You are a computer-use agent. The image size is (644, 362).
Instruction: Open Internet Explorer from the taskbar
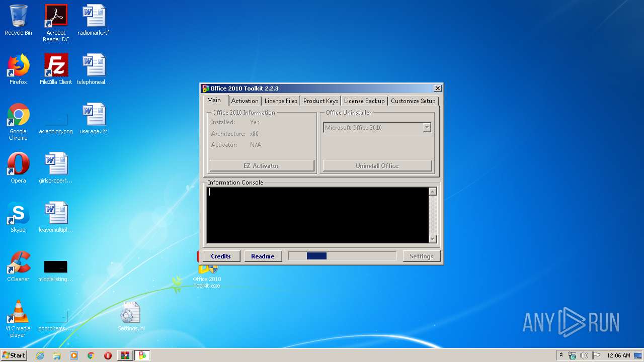(40, 355)
